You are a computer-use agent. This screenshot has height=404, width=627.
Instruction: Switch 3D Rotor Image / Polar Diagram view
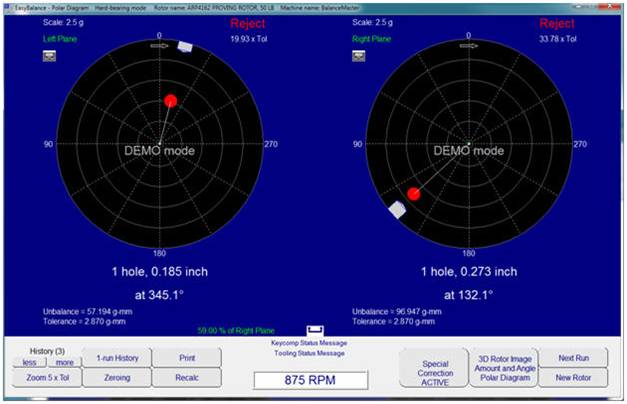pos(501,367)
